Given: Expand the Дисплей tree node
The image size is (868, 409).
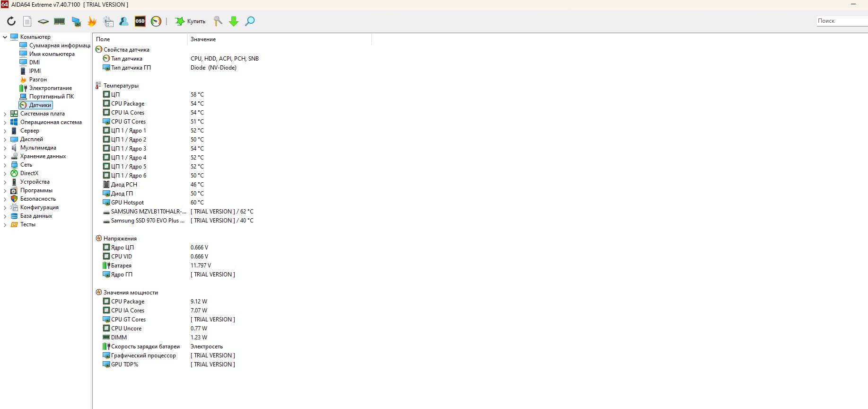Looking at the screenshot, I should click(x=5, y=139).
